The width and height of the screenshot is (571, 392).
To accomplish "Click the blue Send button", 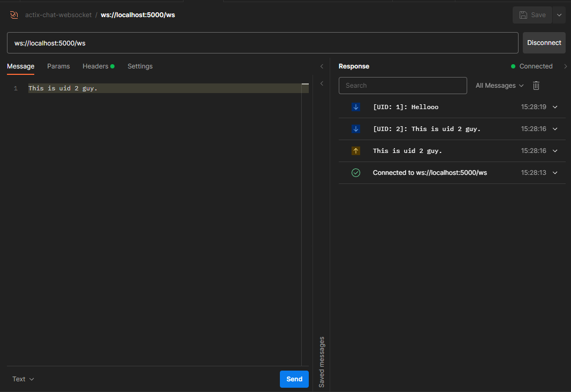I will point(294,379).
